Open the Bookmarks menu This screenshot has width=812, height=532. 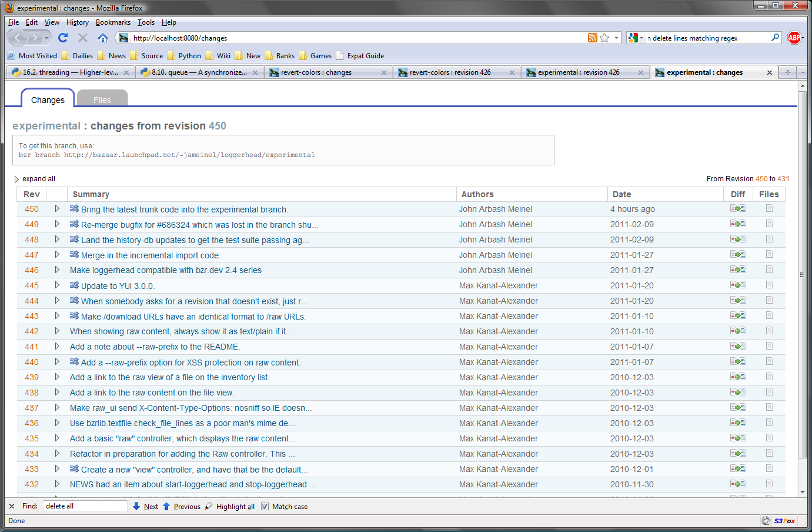coord(113,22)
